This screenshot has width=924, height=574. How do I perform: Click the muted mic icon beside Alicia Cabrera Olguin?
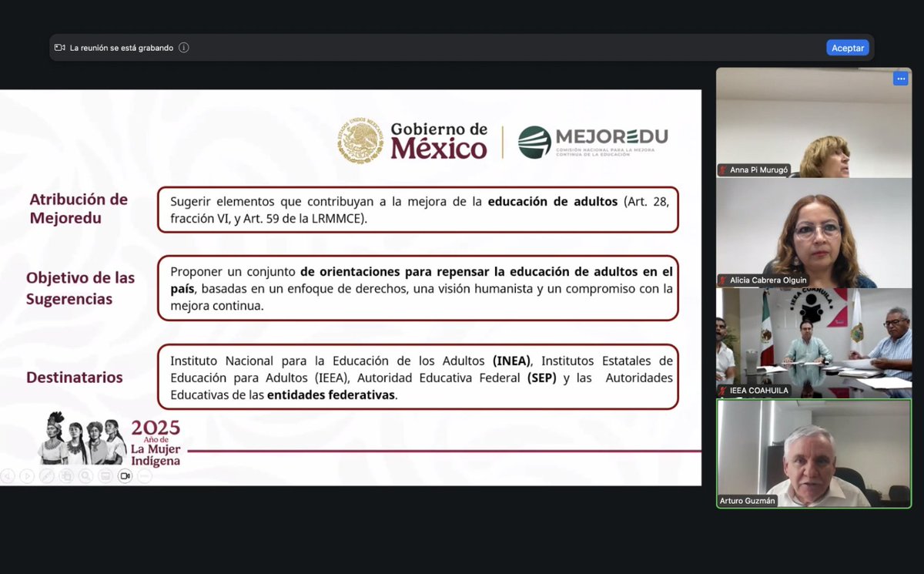(x=723, y=280)
